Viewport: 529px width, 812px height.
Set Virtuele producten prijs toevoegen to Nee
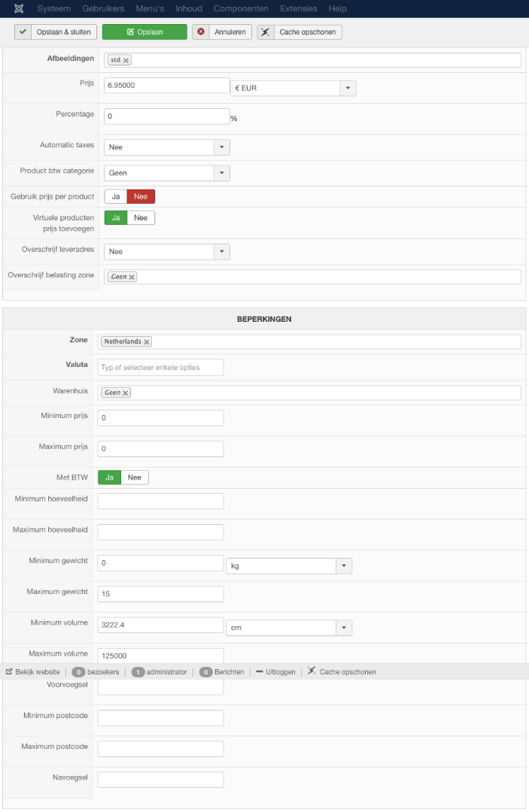coord(141,218)
